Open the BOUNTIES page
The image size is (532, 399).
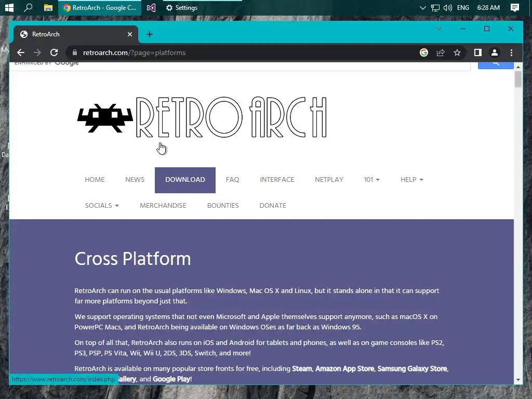[x=223, y=206]
